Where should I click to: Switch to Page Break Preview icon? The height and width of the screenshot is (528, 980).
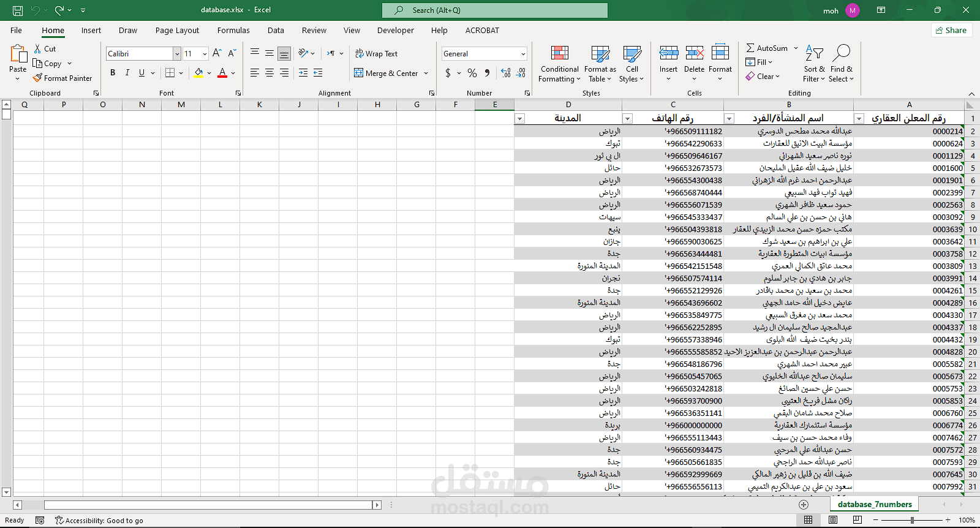[x=858, y=520]
